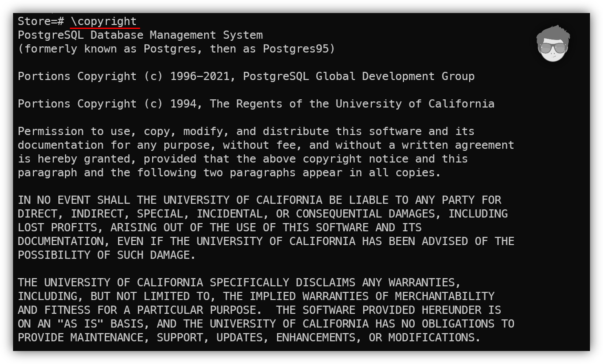The width and height of the screenshot is (603, 364).
Task: Click the line starting 'is hereby granted'
Action: [243, 159]
